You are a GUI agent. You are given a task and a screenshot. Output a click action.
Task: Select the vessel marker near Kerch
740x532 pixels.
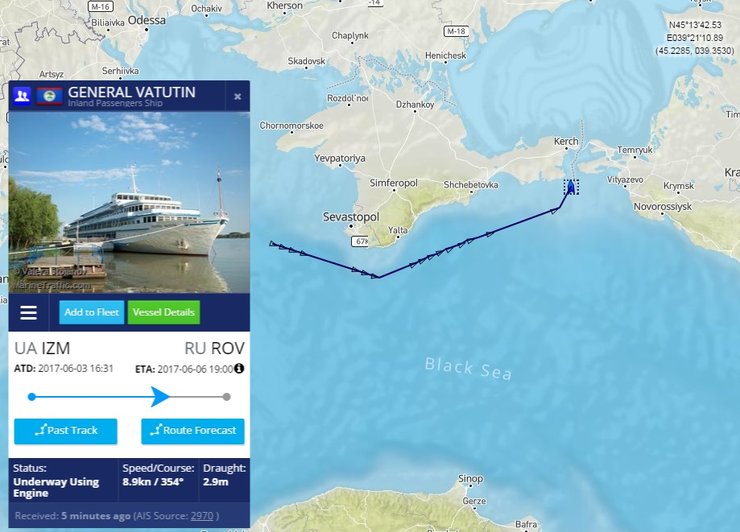571,187
